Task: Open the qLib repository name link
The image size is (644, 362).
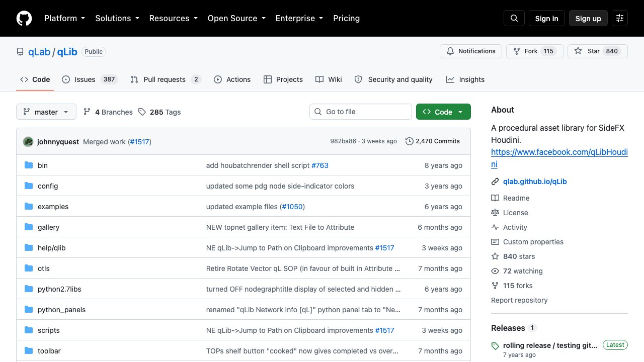Action: pyautogui.click(x=67, y=52)
